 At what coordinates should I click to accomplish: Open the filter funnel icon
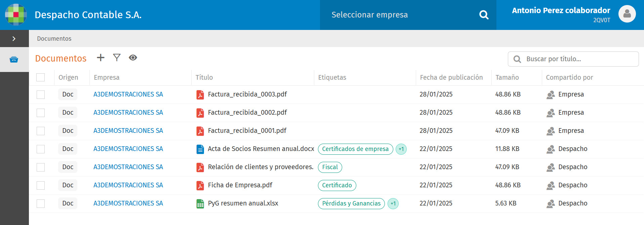117,58
